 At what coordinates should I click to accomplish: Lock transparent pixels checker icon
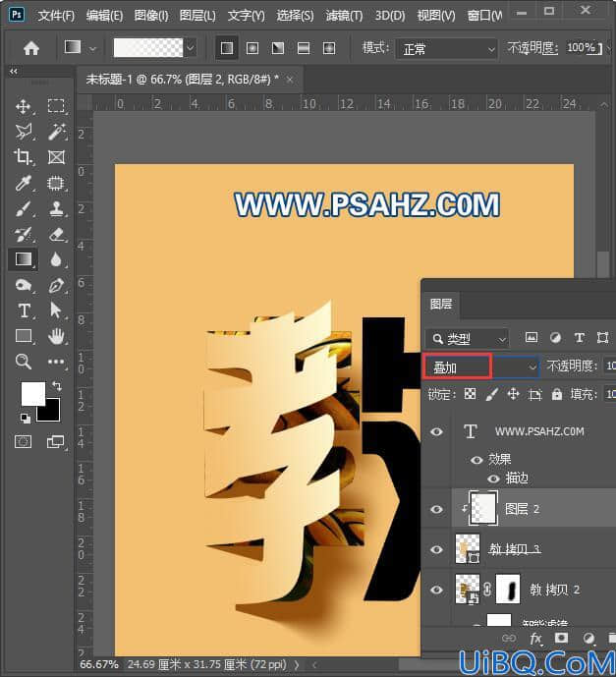470,394
